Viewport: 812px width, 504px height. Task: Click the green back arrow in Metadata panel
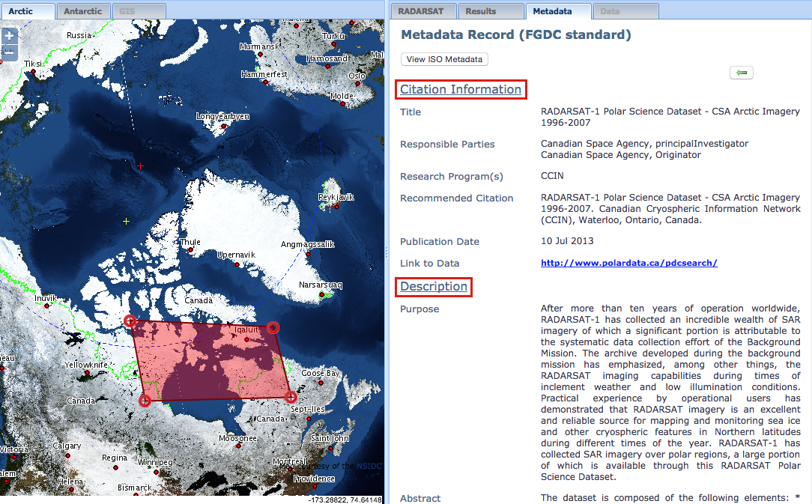click(741, 72)
